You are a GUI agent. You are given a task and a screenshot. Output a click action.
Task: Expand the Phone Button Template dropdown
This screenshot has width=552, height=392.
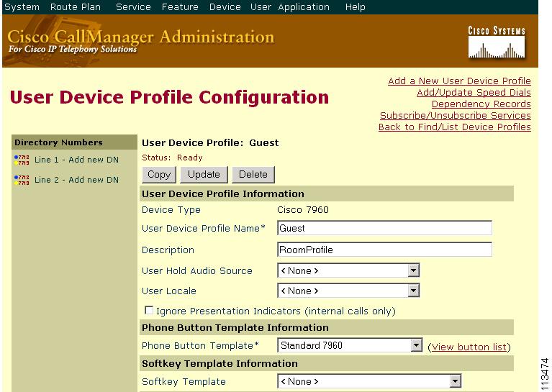click(x=350, y=345)
